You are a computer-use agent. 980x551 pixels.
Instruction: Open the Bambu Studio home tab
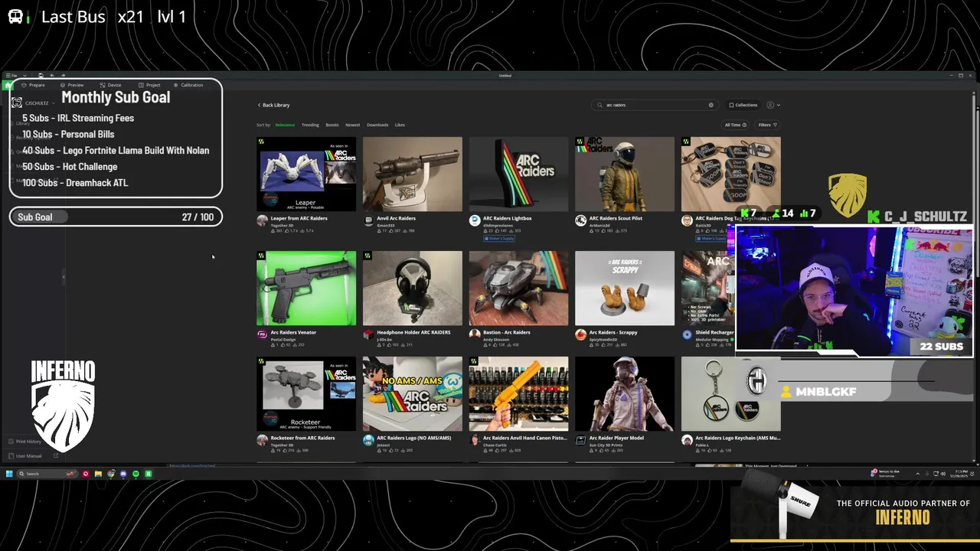(8, 85)
